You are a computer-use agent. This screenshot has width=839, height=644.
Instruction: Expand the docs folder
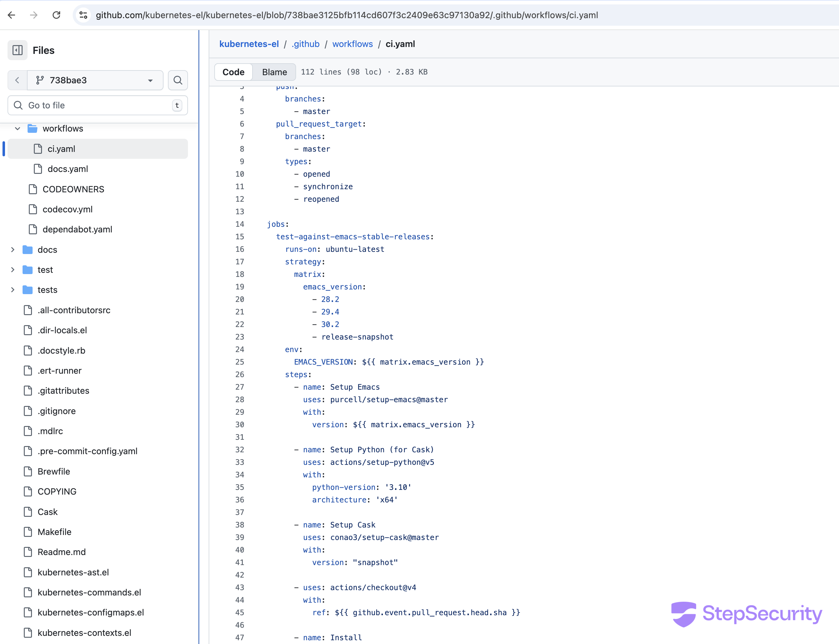click(x=13, y=250)
